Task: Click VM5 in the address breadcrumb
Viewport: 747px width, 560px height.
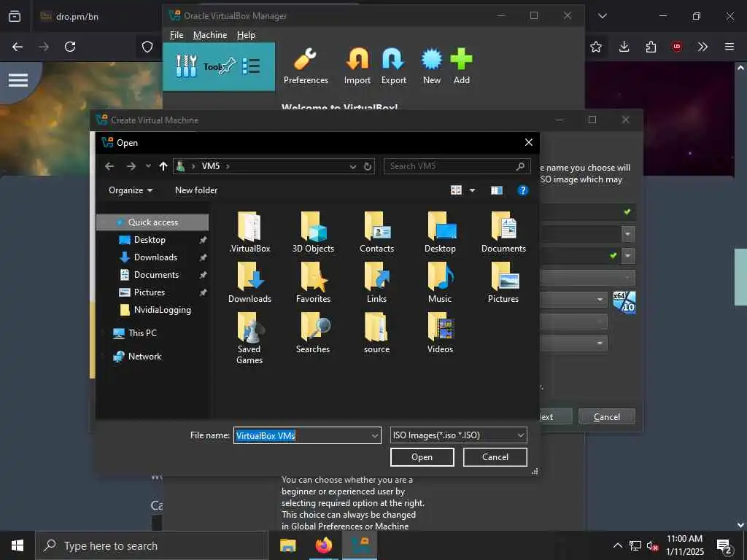Action: click(211, 166)
